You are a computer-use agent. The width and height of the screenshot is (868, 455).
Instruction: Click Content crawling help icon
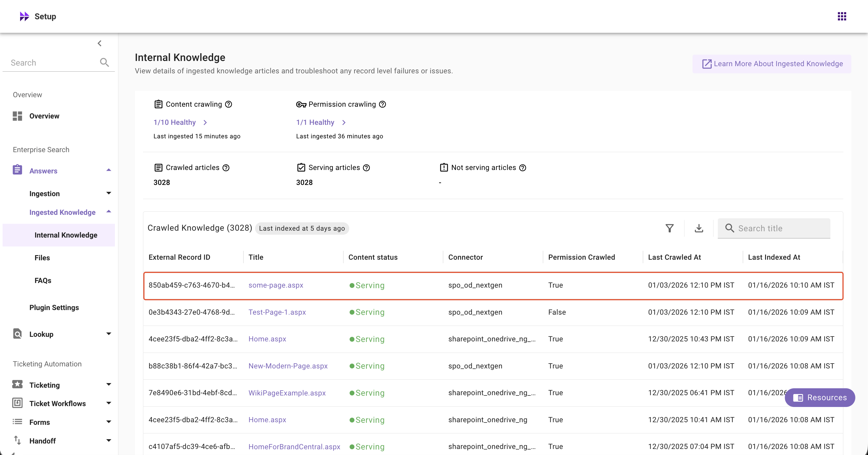tap(228, 104)
